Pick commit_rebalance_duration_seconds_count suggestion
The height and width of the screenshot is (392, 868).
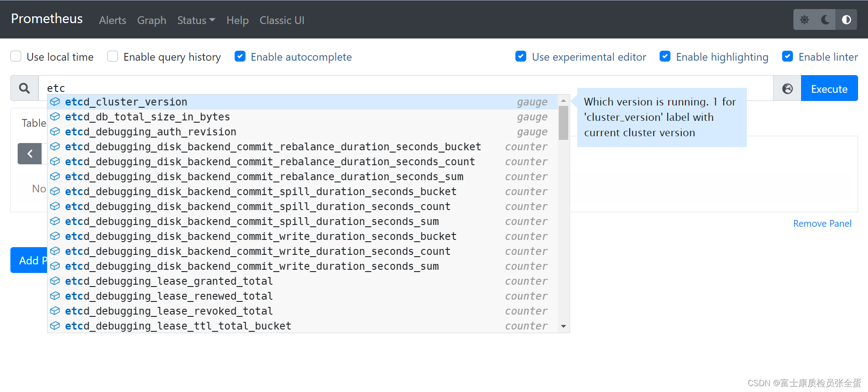(302, 162)
